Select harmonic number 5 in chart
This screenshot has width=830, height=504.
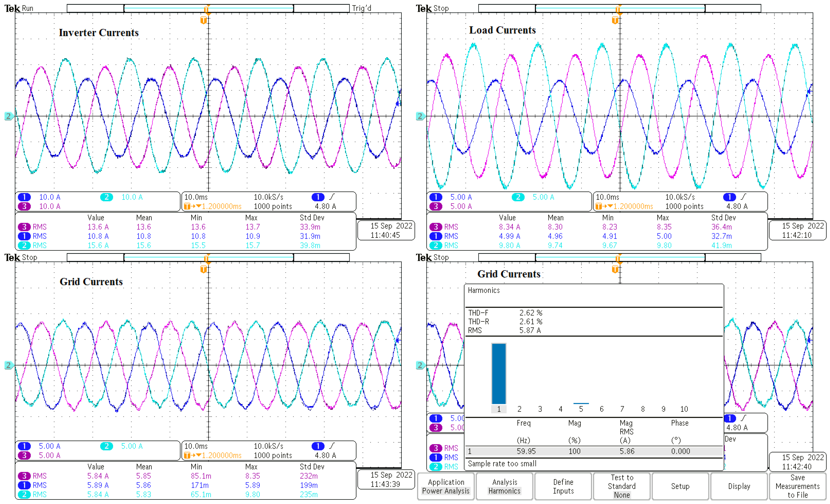tap(581, 409)
